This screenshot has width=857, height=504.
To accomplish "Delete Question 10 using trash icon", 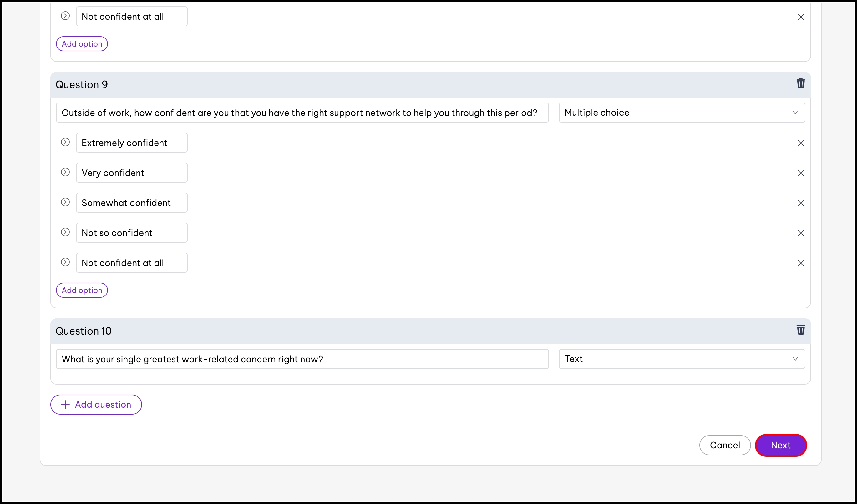I will 801,330.
